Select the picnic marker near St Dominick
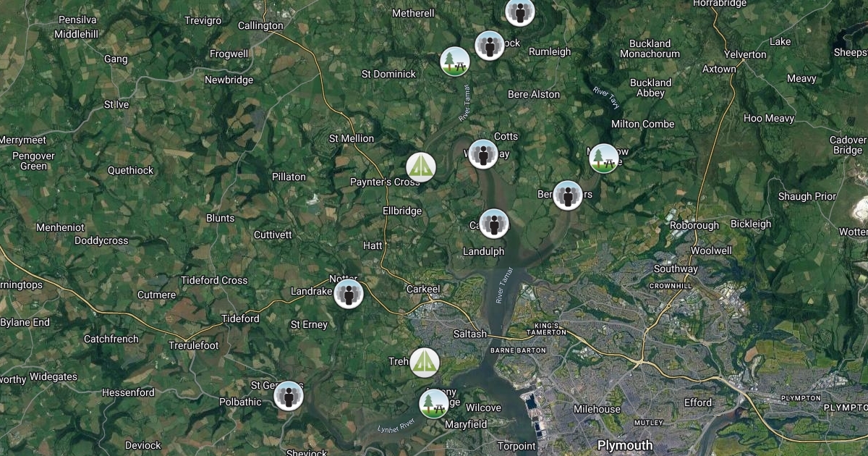Image resolution: width=868 pixels, height=456 pixels. (x=455, y=62)
